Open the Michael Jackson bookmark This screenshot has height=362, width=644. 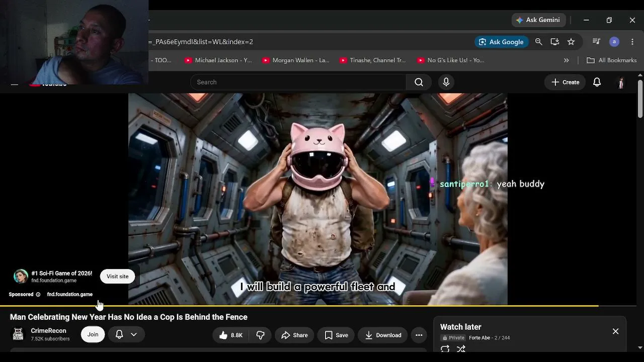click(218, 60)
